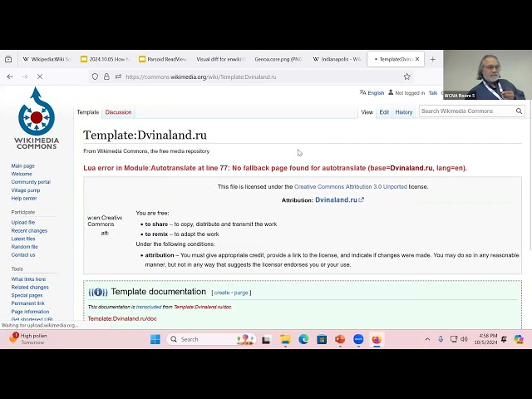Viewport: 532px width, 399px height.
Task: Switch to Zoom in the taskbar
Action: point(358,339)
